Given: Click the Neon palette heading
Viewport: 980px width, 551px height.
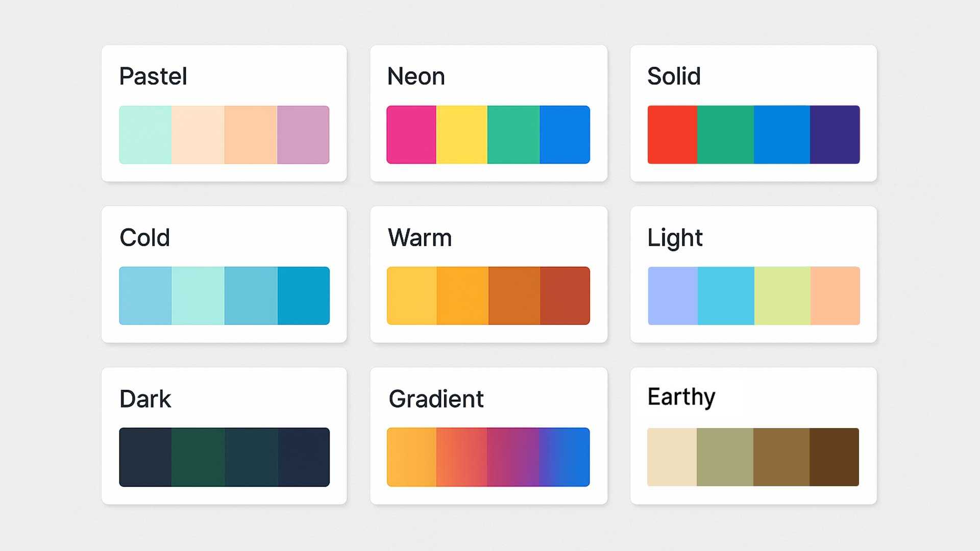Looking at the screenshot, I should click(416, 77).
